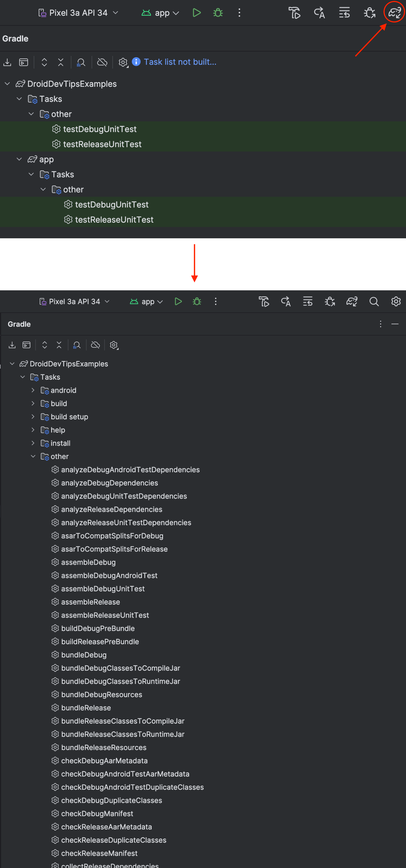The width and height of the screenshot is (406, 868).
Task: Click Run app button in upper toolbar
Action: click(x=196, y=13)
